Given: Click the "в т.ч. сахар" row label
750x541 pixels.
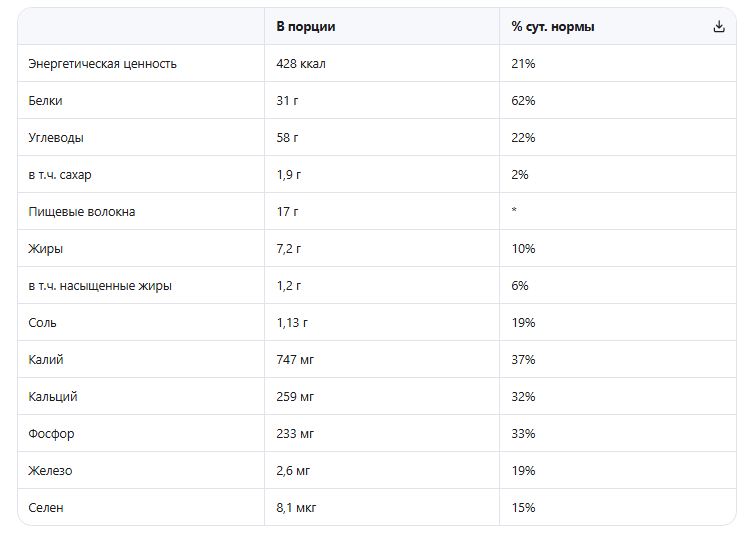Looking at the screenshot, I should click(60, 175).
